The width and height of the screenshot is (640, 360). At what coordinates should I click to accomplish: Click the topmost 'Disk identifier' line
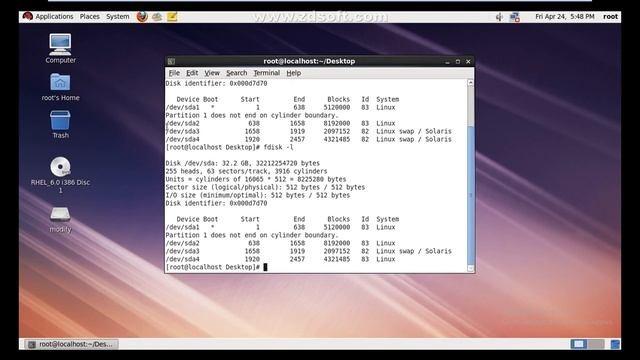pos(216,83)
